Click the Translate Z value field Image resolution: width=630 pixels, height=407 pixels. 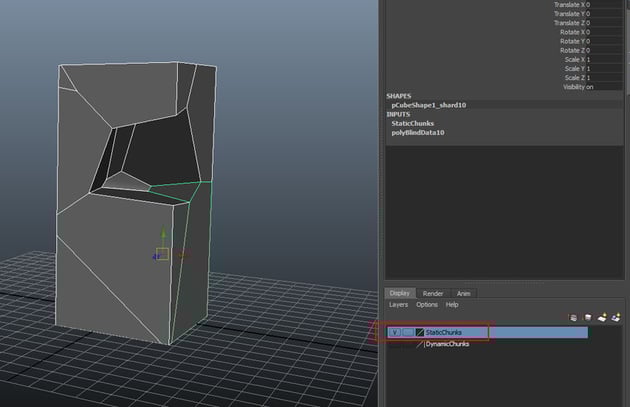point(604,23)
